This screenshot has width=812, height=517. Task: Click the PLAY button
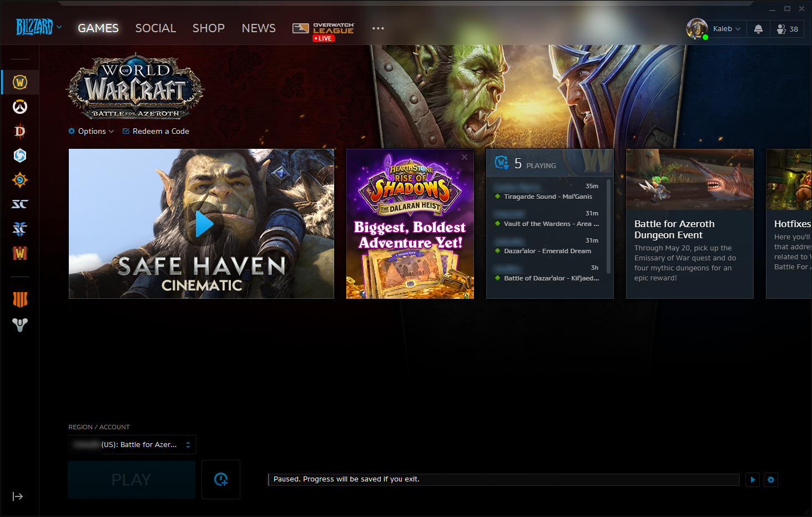pos(132,480)
